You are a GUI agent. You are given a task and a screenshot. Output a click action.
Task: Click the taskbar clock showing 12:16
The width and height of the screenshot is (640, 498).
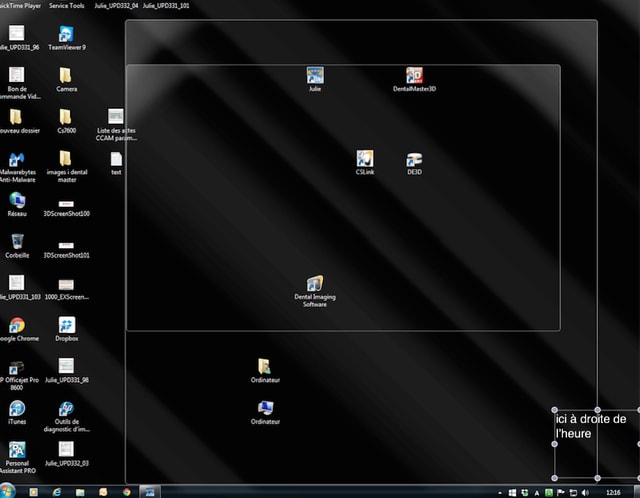[612, 492]
